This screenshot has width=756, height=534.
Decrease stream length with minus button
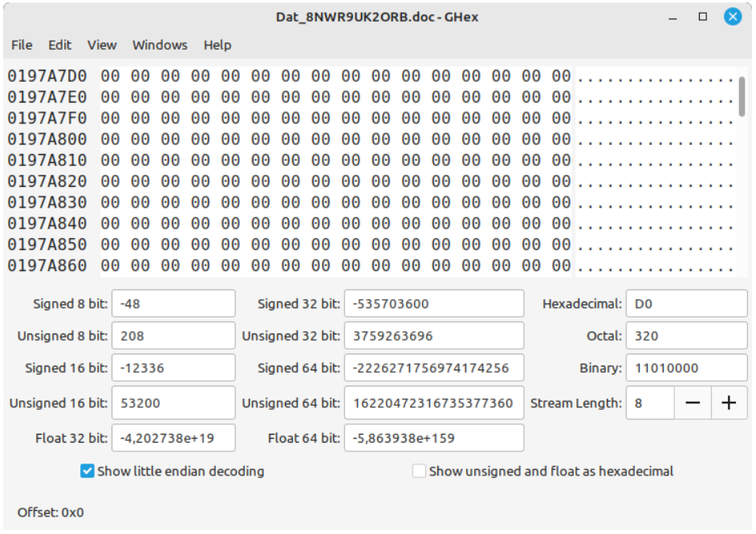pos(692,403)
